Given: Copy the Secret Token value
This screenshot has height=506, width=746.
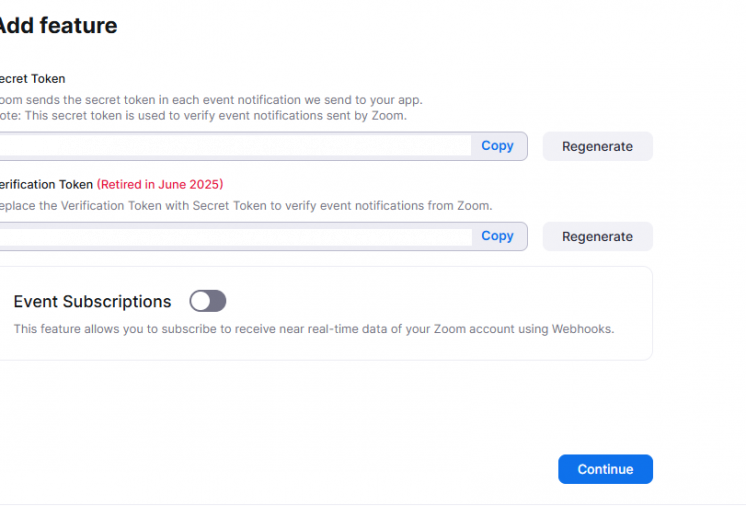Looking at the screenshot, I should [497, 146].
